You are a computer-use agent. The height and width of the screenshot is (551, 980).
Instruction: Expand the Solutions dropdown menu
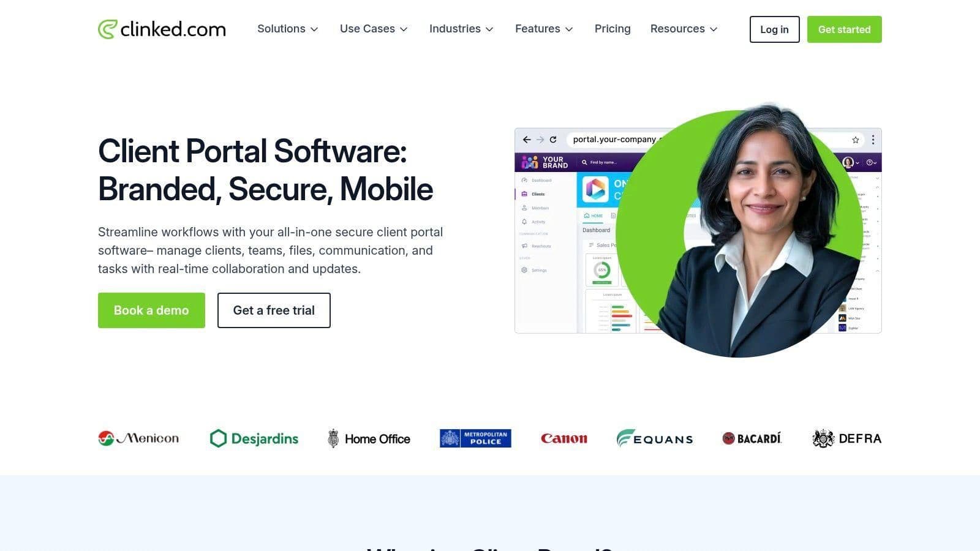pyautogui.click(x=288, y=29)
